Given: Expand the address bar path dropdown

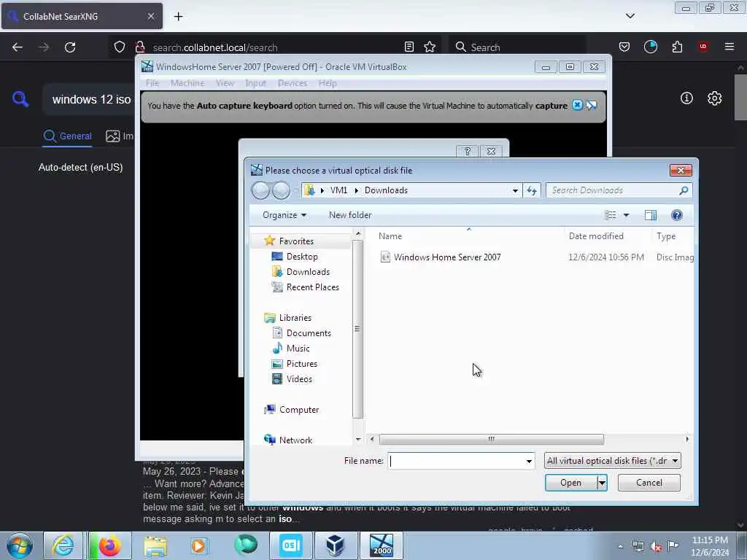Looking at the screenshot, I should tap(515, 190).
